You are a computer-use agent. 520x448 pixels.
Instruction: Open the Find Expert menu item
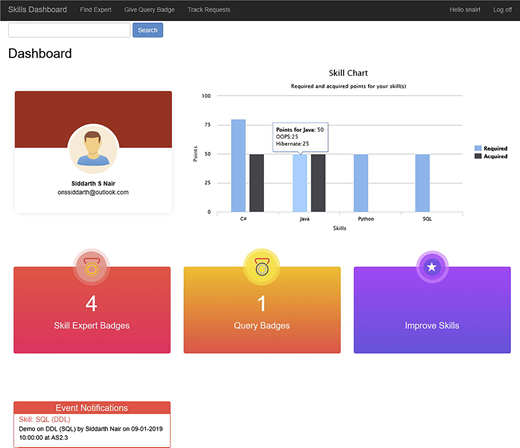click(x=95, y=10)
